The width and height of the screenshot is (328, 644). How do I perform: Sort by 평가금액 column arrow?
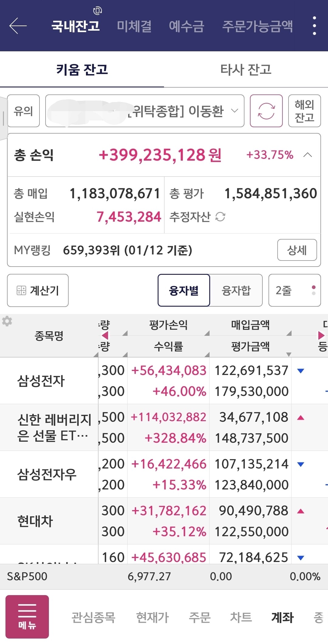(x=289, y=354)
